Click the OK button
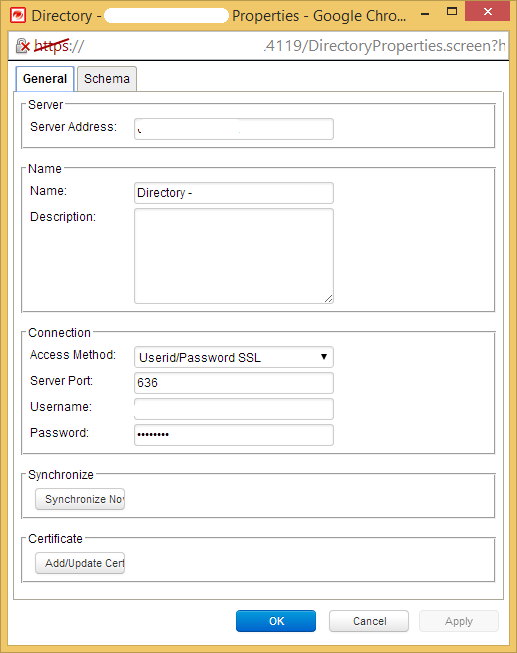517x653 pixels. 276,621
